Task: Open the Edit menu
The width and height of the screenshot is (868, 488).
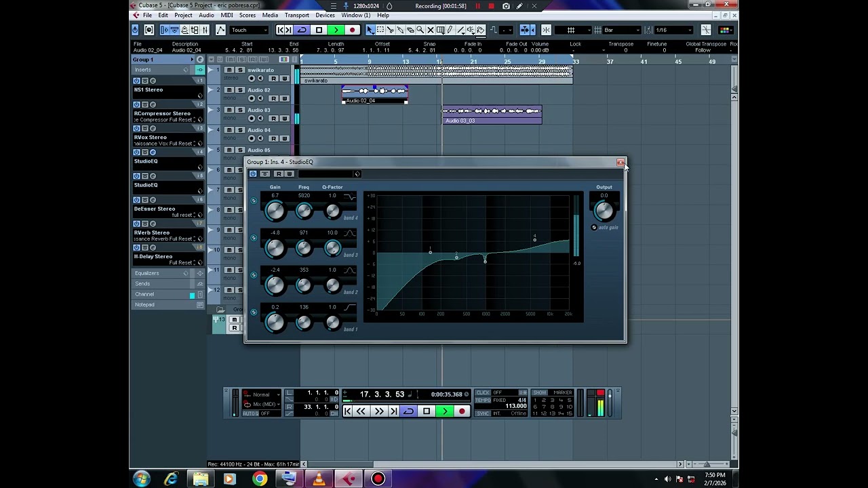Action: [163, 15]
